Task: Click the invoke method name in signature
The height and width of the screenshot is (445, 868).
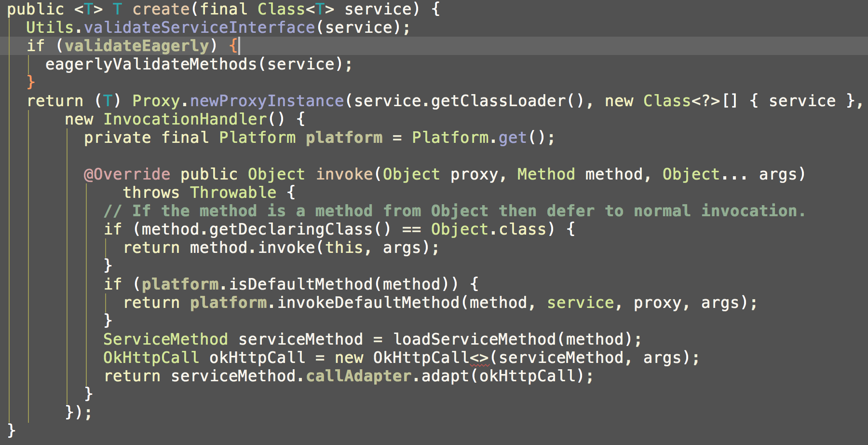Action: (344, 174)
